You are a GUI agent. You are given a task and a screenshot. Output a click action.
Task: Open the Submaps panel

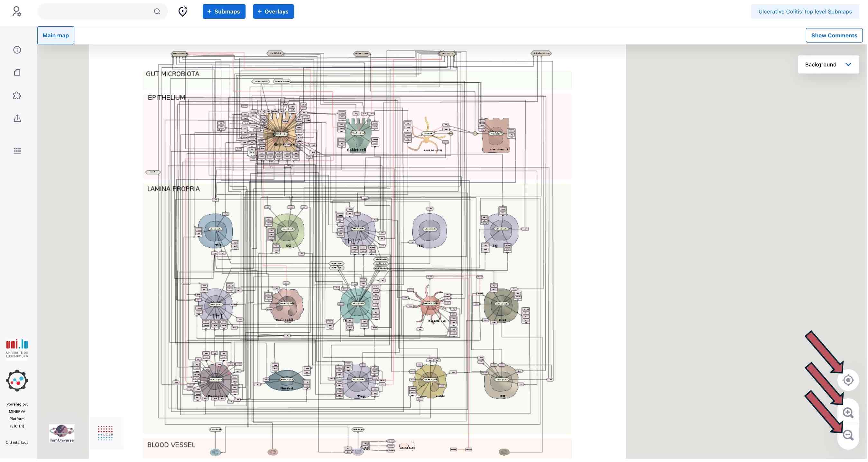pyautogui.click(x=224, y=12)
